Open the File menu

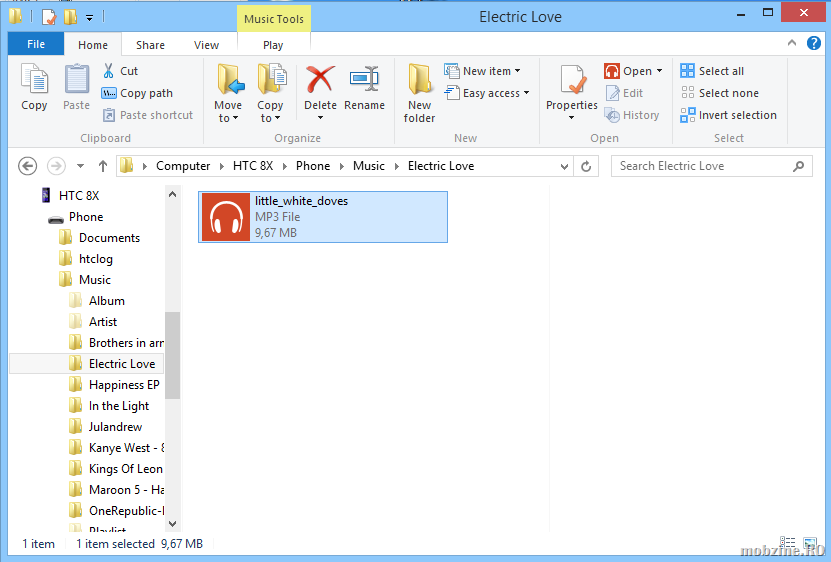[36, 44]
